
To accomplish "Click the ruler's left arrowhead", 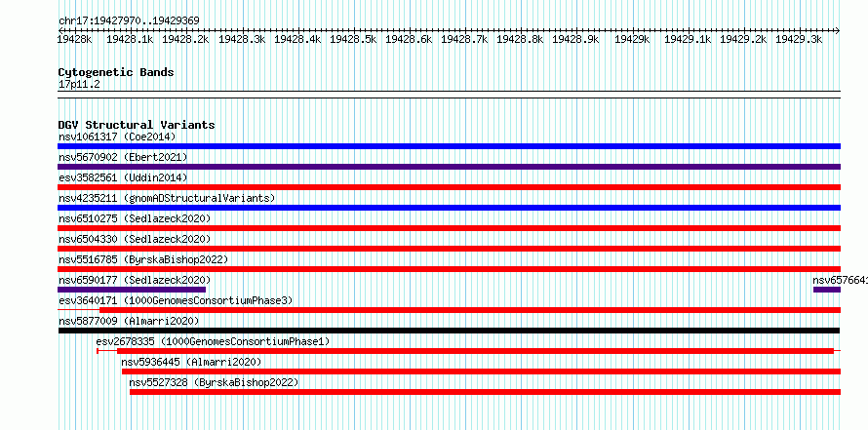I will (x=60, y=30).
